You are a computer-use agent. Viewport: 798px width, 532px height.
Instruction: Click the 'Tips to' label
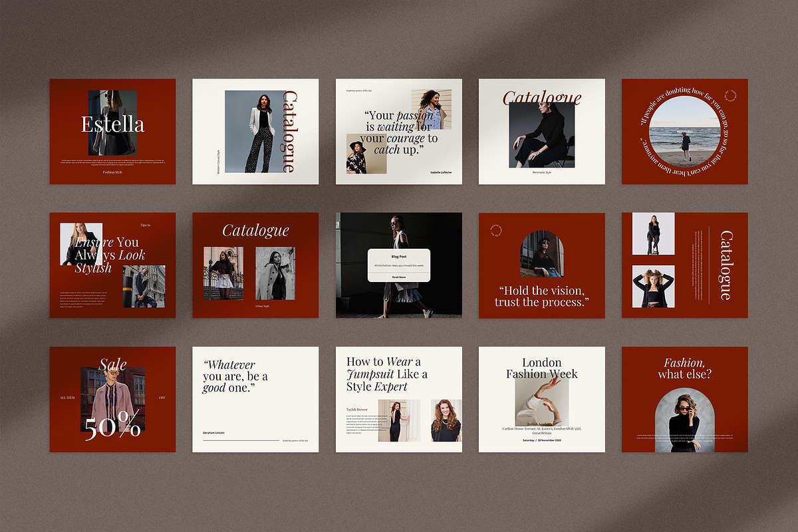(146, 225)
